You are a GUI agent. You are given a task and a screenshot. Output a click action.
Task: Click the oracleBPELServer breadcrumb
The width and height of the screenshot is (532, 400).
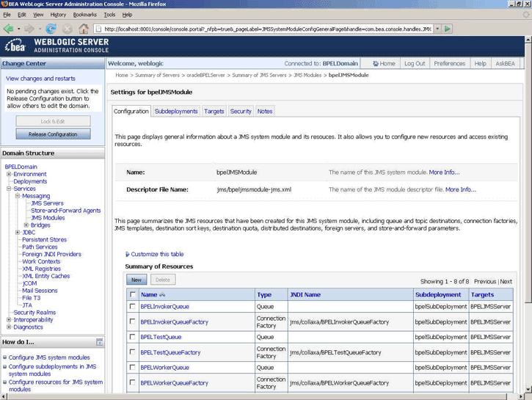click(205, 76)
